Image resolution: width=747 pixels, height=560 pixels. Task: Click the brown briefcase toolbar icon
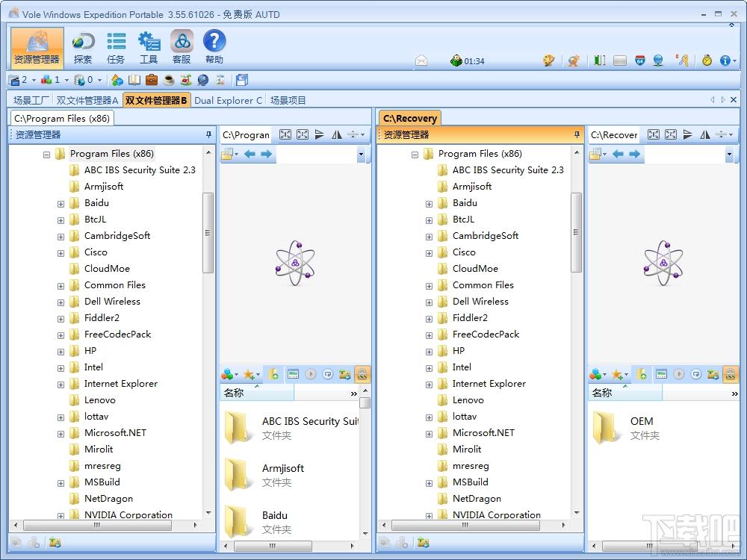coord(152,80)
